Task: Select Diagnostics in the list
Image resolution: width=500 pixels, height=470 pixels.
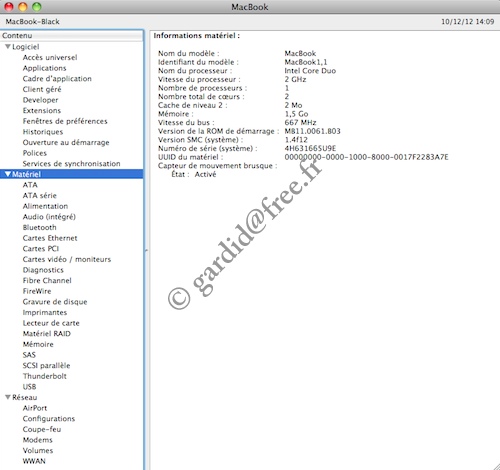Action: [43, 270]
